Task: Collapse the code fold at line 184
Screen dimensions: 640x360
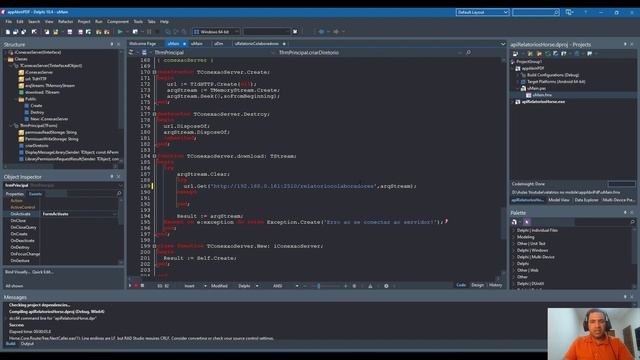Action: point(154,156)
